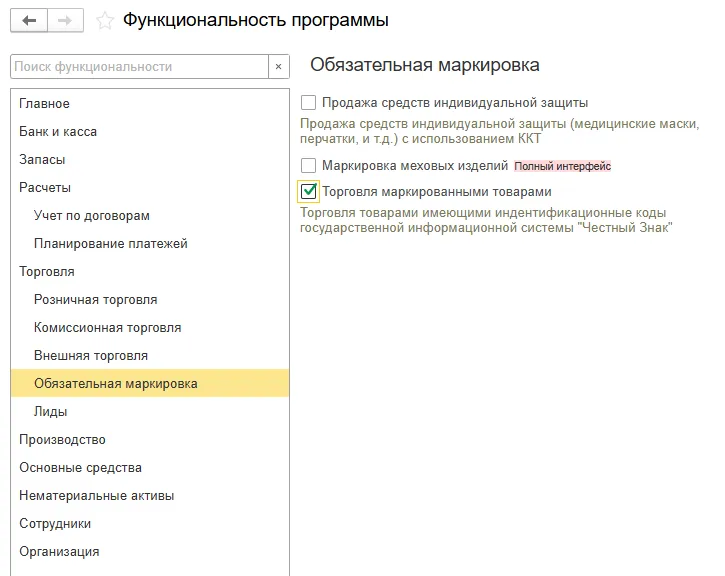Open 'Планирование платежей' subsection
This screenshot has height=576, width=725.
coord(150,244)
